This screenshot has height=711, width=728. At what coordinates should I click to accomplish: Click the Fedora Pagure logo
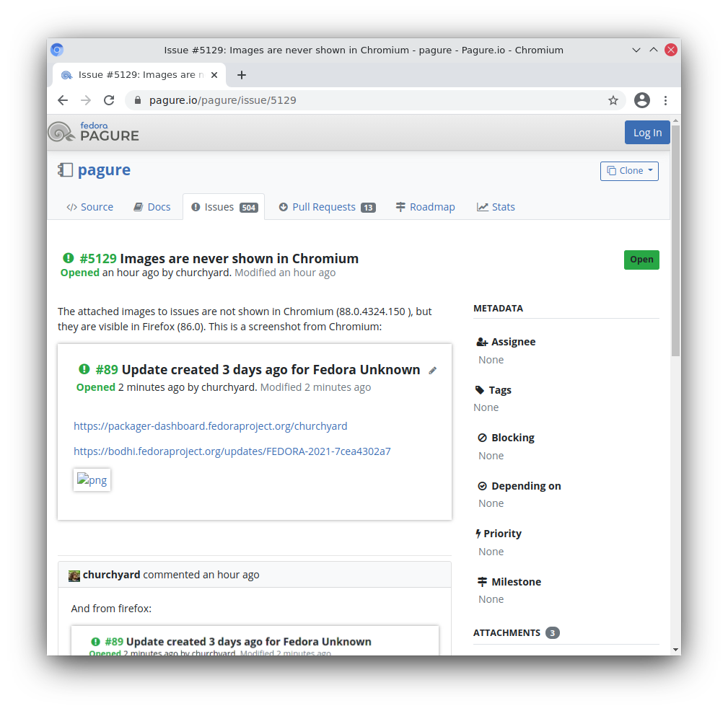coord(94,132)
